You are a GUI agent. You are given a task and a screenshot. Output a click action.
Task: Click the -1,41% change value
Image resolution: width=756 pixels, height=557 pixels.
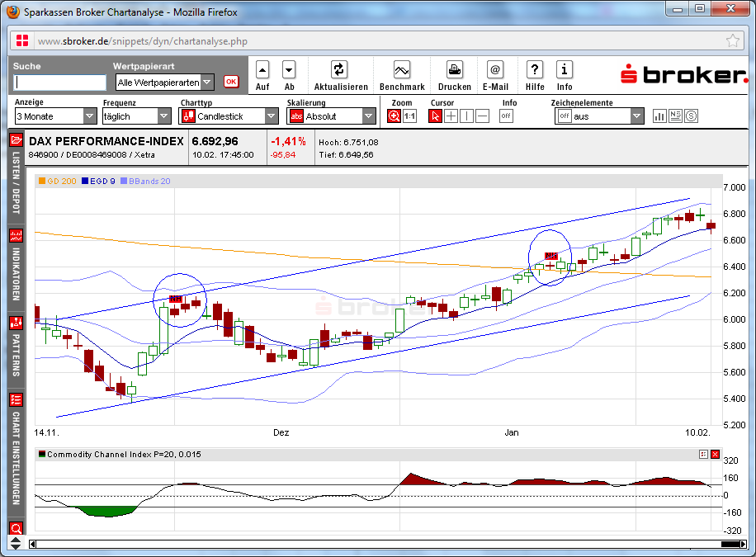point(288,141)
